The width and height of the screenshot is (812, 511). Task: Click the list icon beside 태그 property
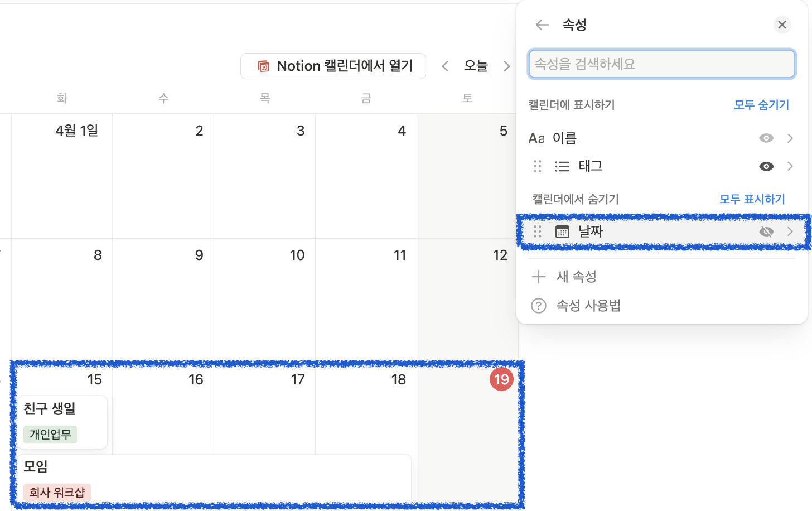(x=562, y=166)
